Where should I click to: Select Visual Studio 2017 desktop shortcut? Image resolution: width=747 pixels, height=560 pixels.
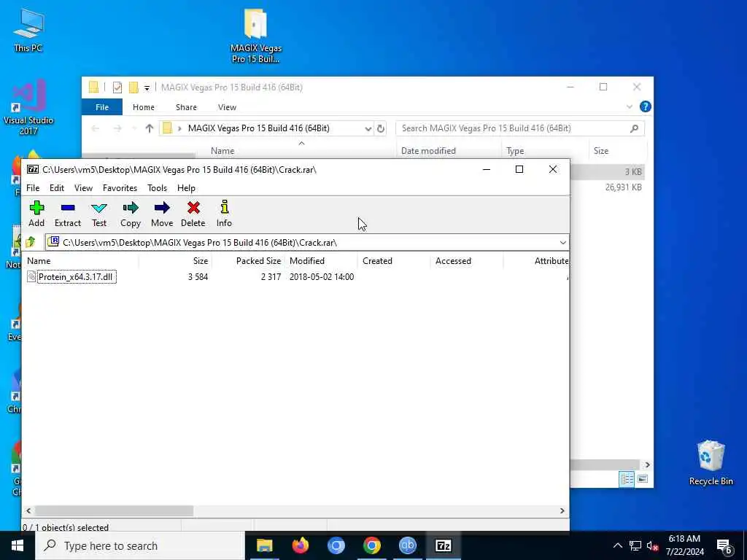28,108
